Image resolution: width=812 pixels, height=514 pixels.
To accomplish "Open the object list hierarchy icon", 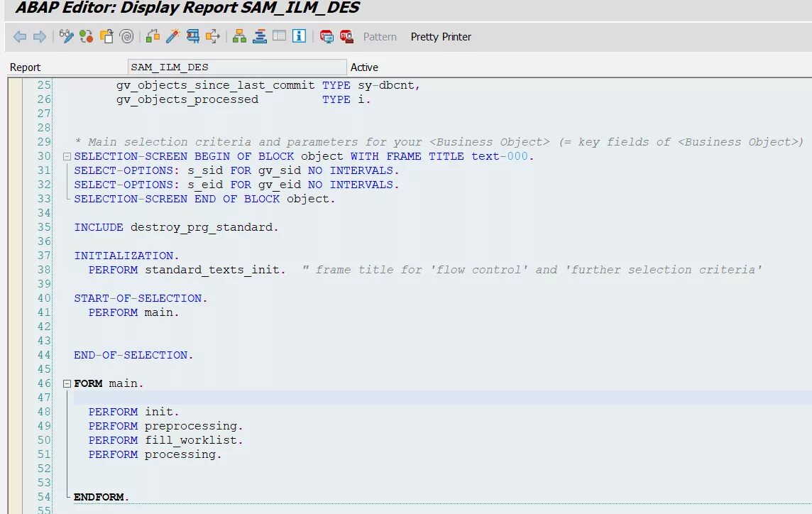I will click(239, 36).
